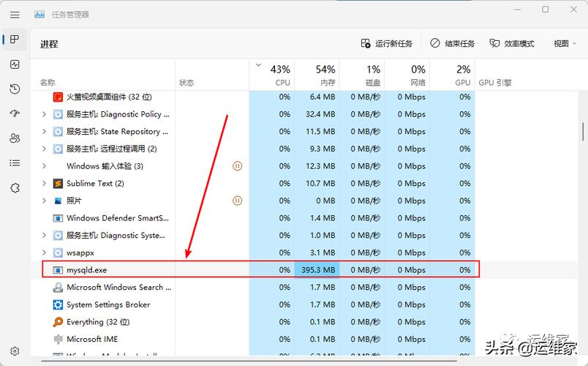The width and height of the screenshot is (588, 366).
Task: Switch to the Processes sidebar page
Action: click(15, 39)
